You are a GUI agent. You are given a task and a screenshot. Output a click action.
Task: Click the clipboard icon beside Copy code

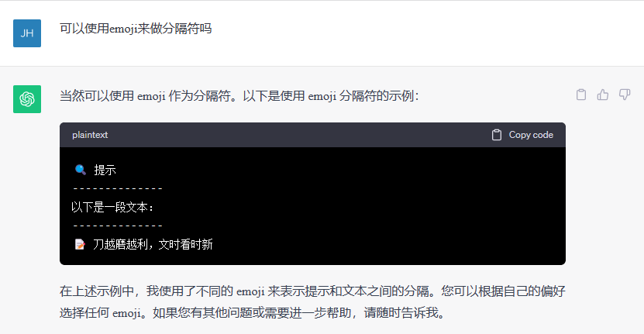[497, 135]
